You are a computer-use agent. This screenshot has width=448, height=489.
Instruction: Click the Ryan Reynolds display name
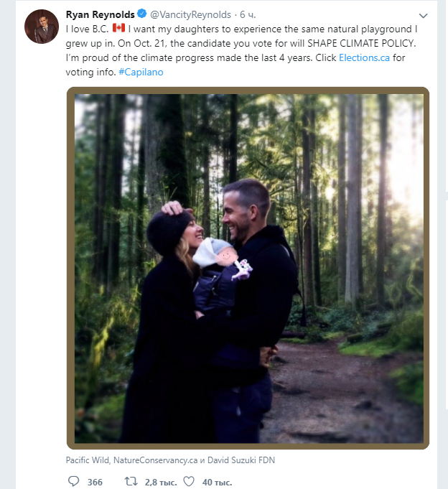point(101,15)
